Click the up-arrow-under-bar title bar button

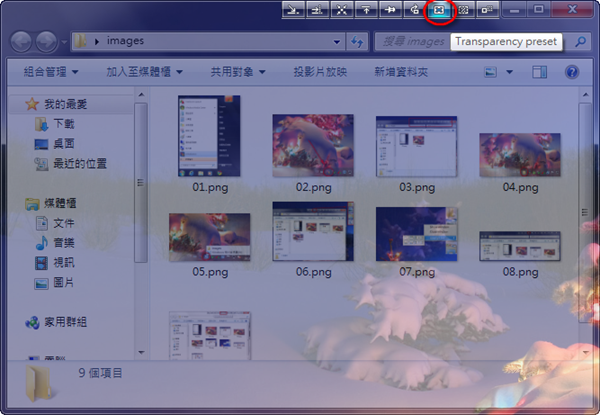pos(366,10)
